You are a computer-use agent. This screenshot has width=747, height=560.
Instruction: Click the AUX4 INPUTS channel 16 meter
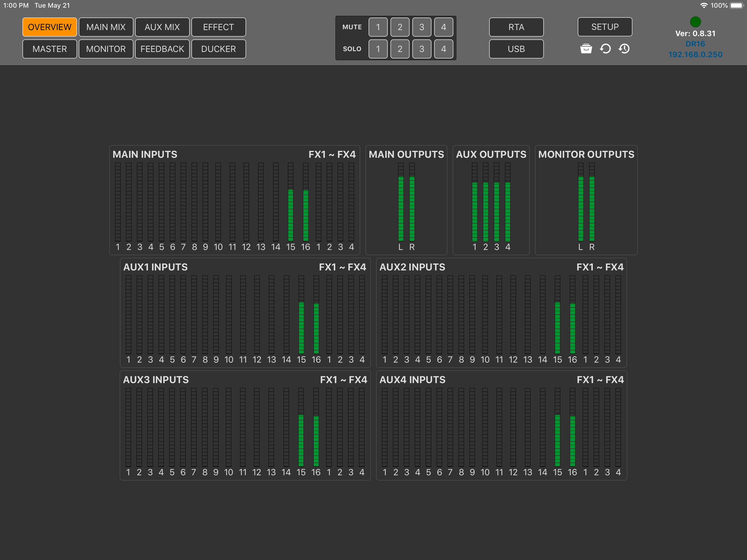coord(572,427)
